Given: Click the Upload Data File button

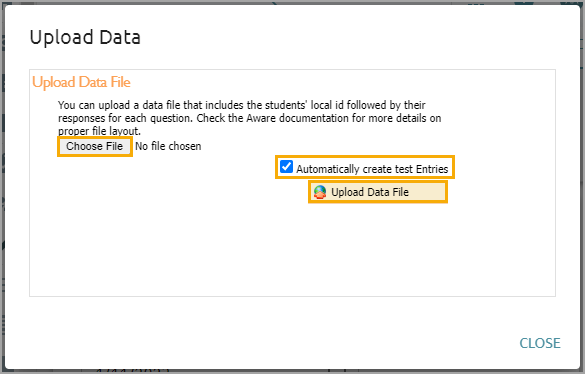Looking at the screenshot, I should coord(378,192).
